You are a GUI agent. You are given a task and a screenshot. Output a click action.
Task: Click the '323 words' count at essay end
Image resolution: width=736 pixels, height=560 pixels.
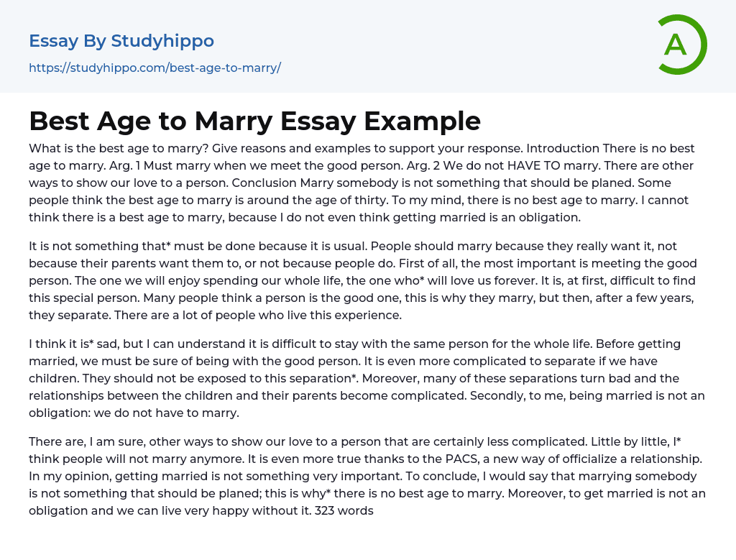click(344, 511)
